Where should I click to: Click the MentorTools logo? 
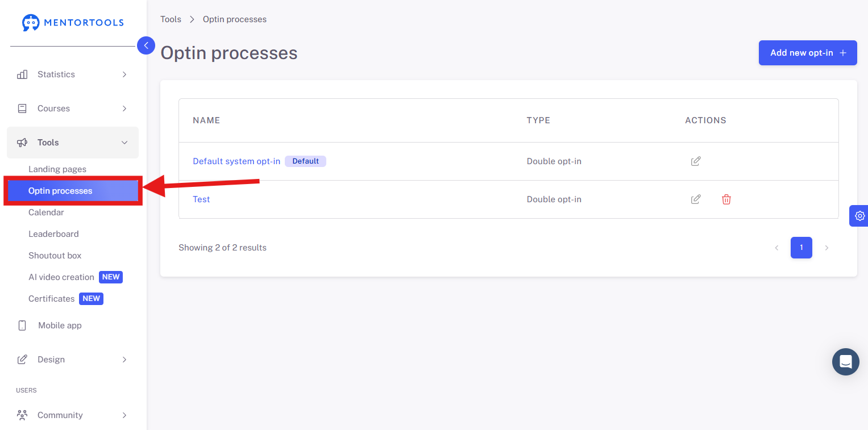(x=73, y=23)
